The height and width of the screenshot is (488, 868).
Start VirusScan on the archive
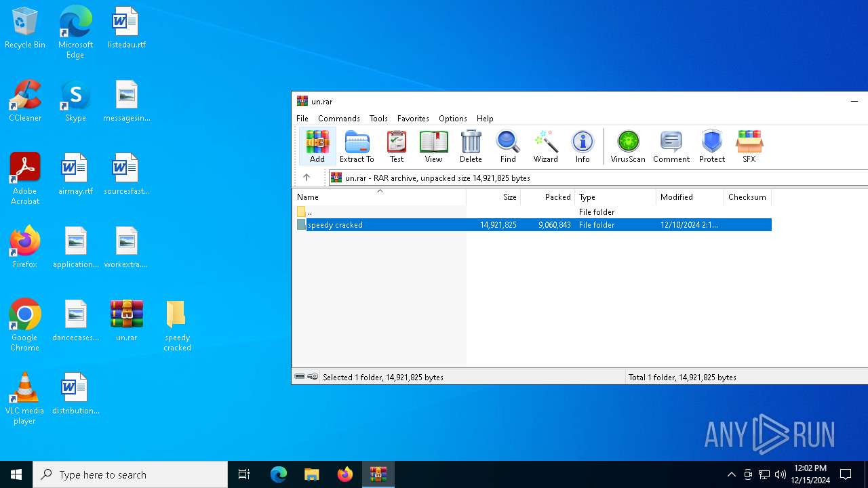click(628, 146)
